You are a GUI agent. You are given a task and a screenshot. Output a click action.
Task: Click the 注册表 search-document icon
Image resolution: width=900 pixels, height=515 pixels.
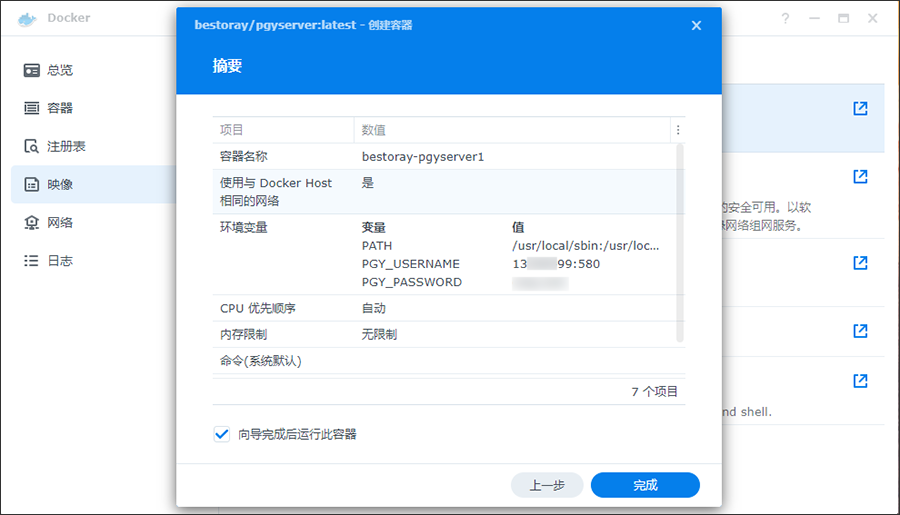pos(32,146)
